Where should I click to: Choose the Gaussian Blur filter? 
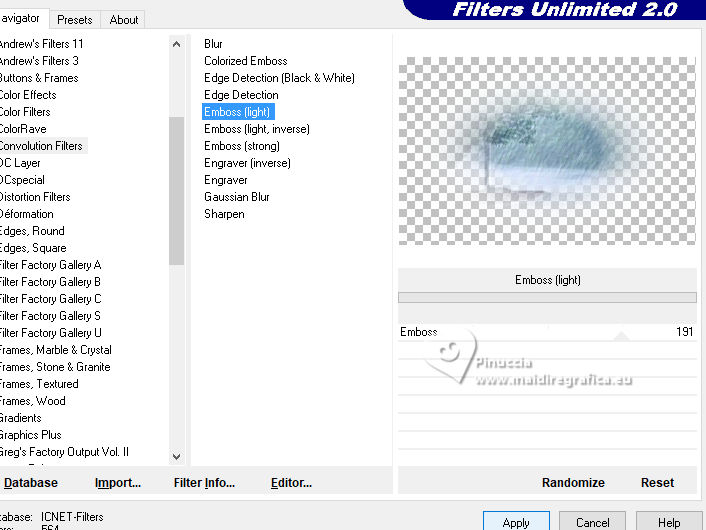pos(236,197)
